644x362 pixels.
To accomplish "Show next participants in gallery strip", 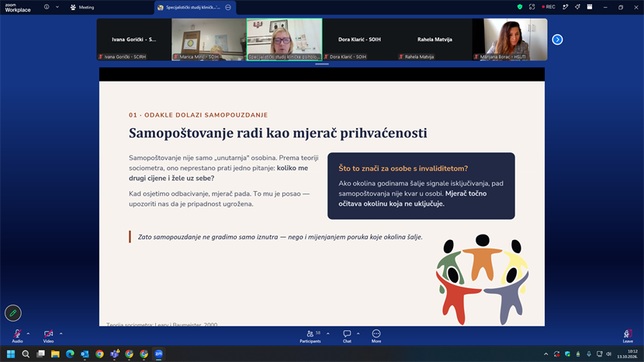I will [557, 40].
